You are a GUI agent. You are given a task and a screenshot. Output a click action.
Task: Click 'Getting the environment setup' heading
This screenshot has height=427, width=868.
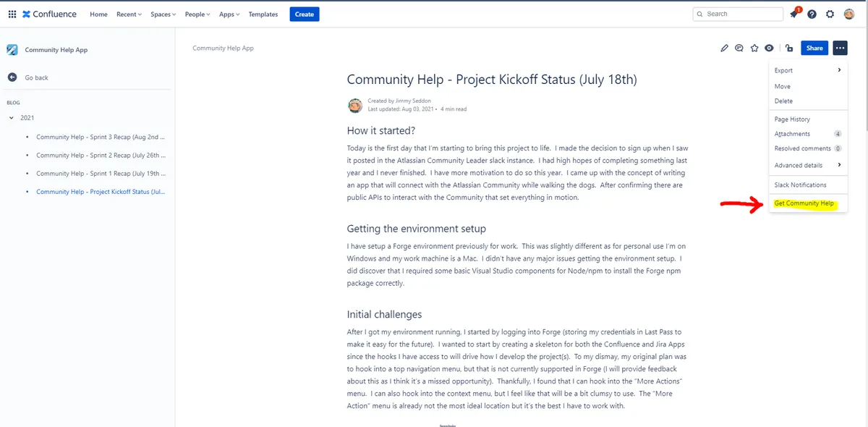coord(417,229)
